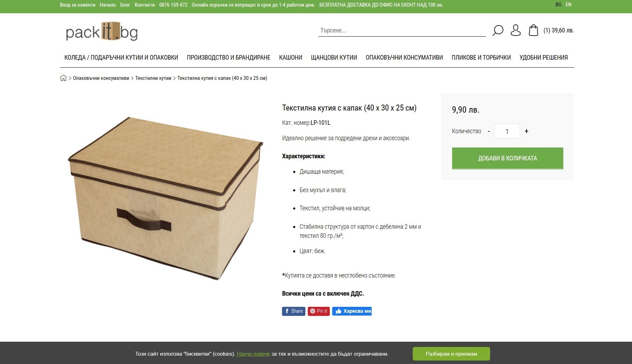Open the ЩАНЦОВИ КУТИИ menu
The image size is (632, 364).
pos(334,58)
